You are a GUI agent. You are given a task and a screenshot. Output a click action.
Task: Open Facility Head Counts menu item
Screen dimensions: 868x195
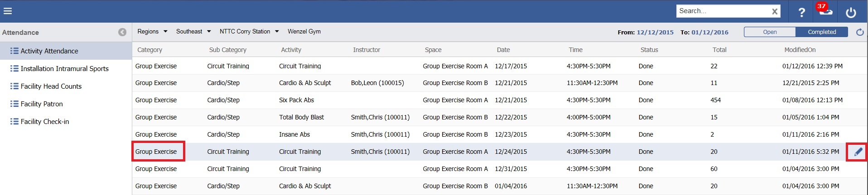pyautogui.click(x=51, y=86)
